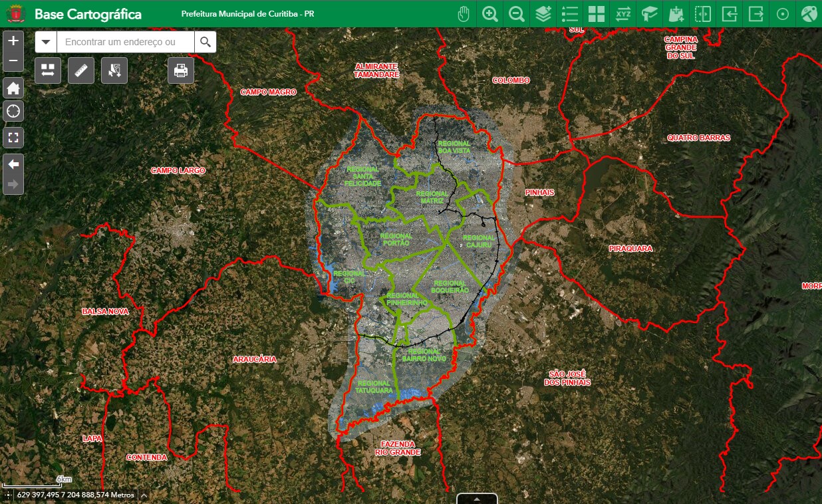
Task: Select the zoom-out magnifier tool in the header
Action: pos(517,14)
